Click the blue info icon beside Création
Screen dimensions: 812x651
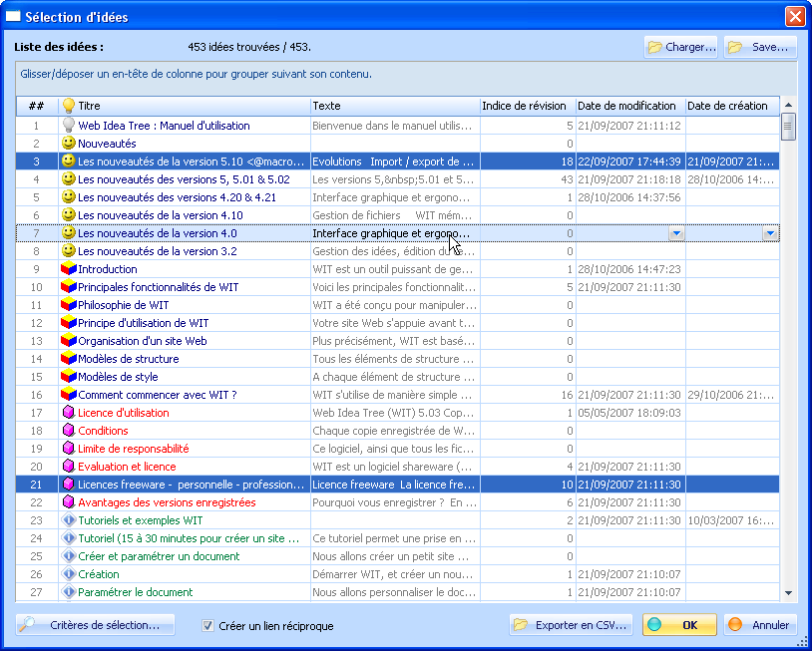pyautogui.click(x=69, y=574)
